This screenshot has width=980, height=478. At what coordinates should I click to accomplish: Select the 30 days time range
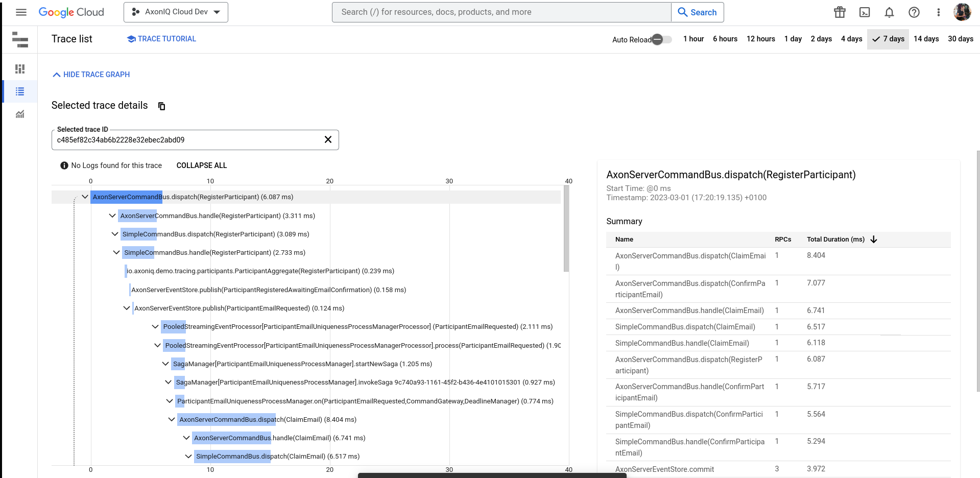click(x=961, y=39)
